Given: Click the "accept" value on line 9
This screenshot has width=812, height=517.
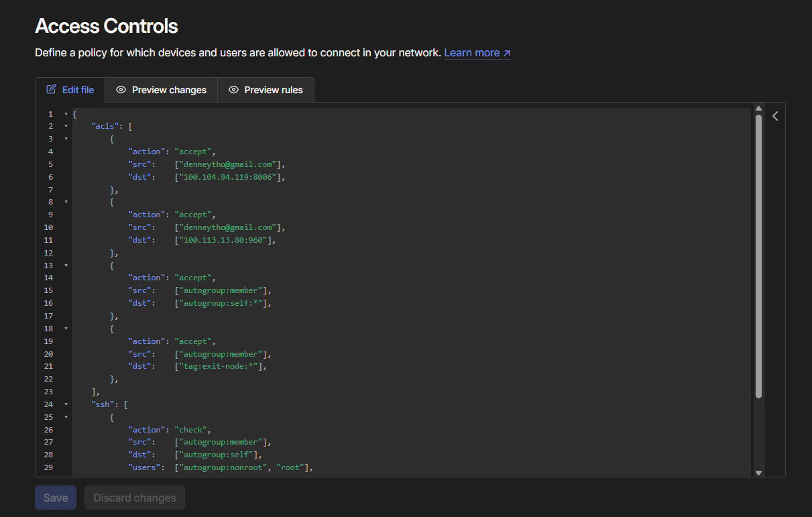Looking at the screenshot, I should tap(193, 215).
